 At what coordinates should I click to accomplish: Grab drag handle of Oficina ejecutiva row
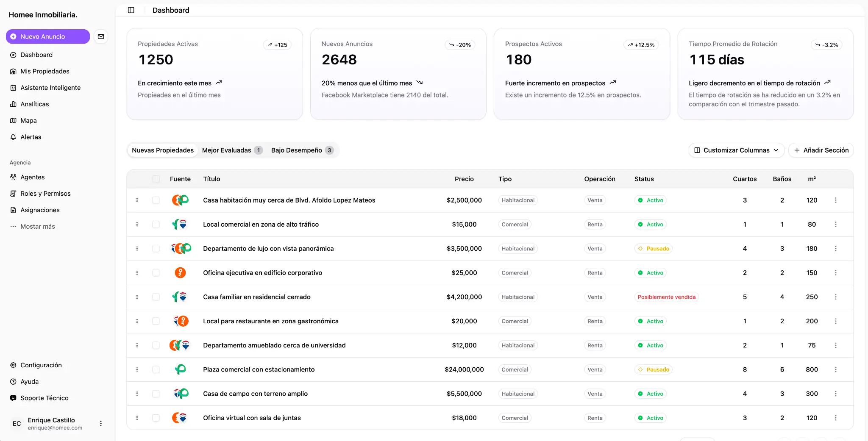click(x=137, y=273)
